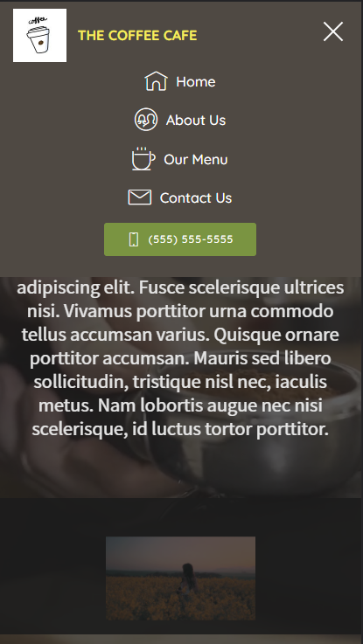Click the coffee cup logo image
363x644 pixels.
tap(39, 35)
